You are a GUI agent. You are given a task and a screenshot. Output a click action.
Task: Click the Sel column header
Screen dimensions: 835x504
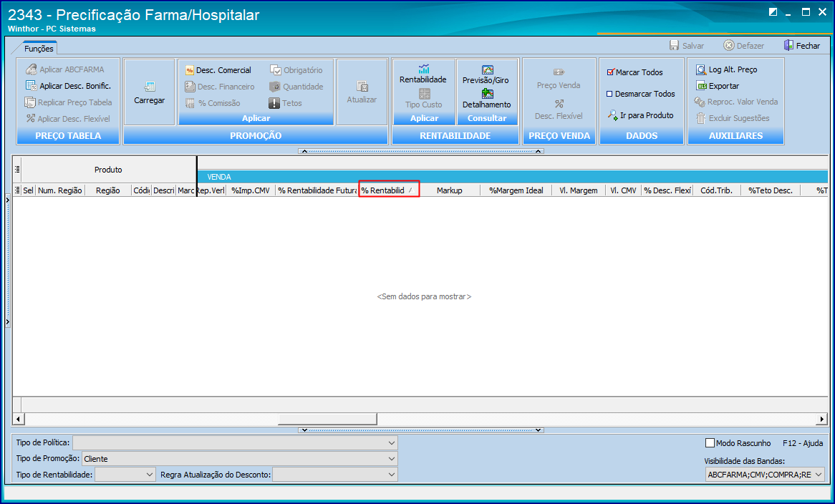[x=28, y=190]
